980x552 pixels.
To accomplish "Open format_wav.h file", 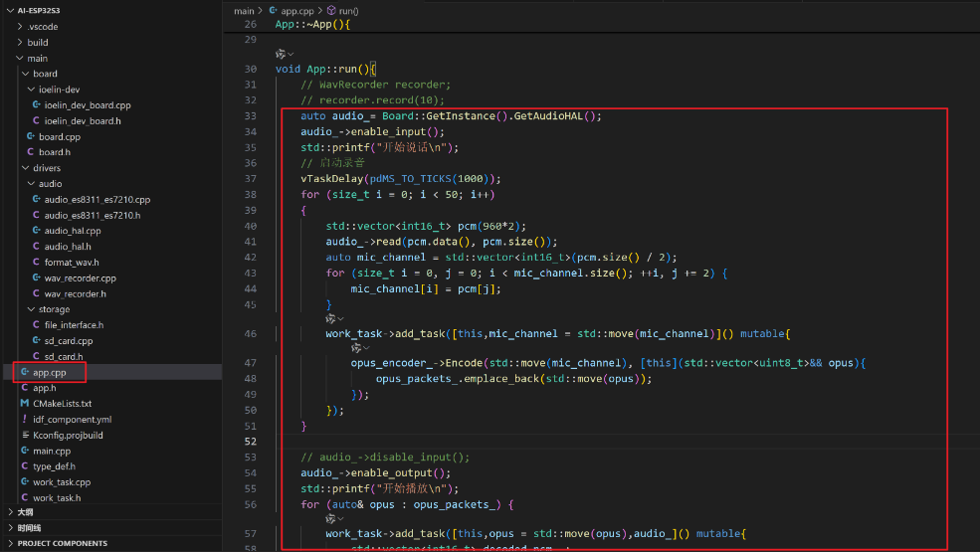I will [72, 263].
